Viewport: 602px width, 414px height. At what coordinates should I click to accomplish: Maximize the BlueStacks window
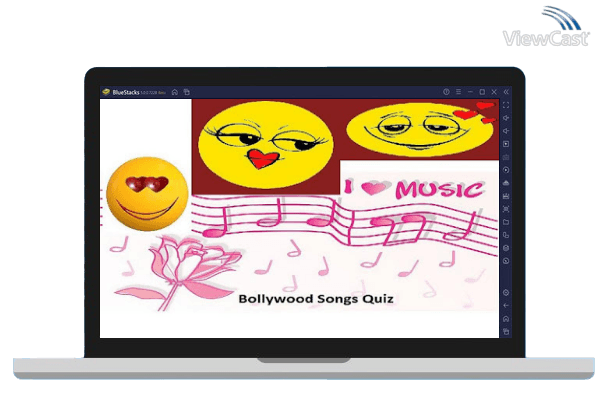coord(482,92)
